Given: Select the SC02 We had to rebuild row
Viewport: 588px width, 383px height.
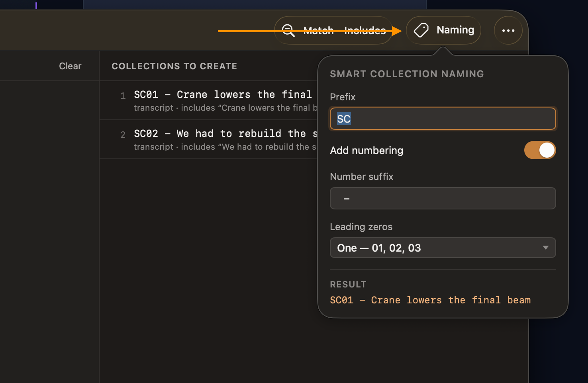Looking at the screenshot, I should [x=209, y=139].
